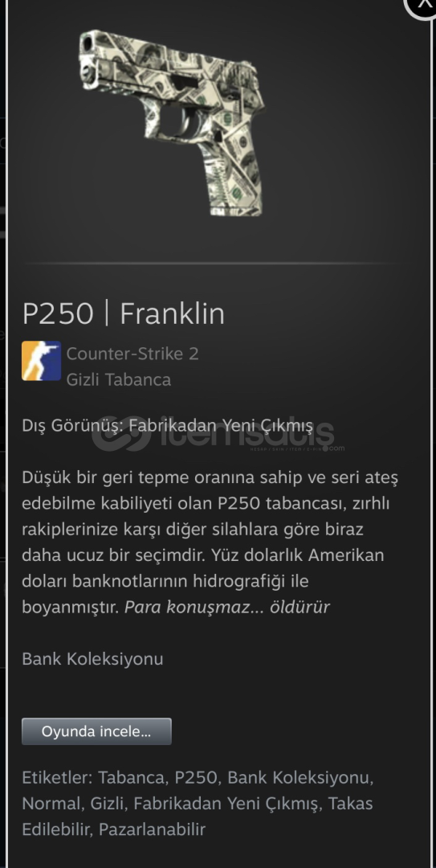Screen dimensions: 436x868
Task: Click the Dış Görünüş exterior line
Action: pos(168,426)
